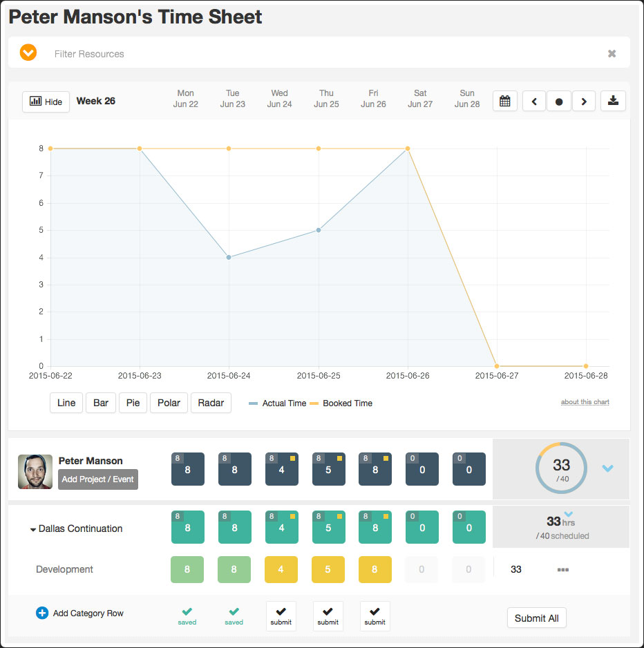This screenshot has height=648, width=644.
Task: Click the Development row total 33
Action: [516, 569]
